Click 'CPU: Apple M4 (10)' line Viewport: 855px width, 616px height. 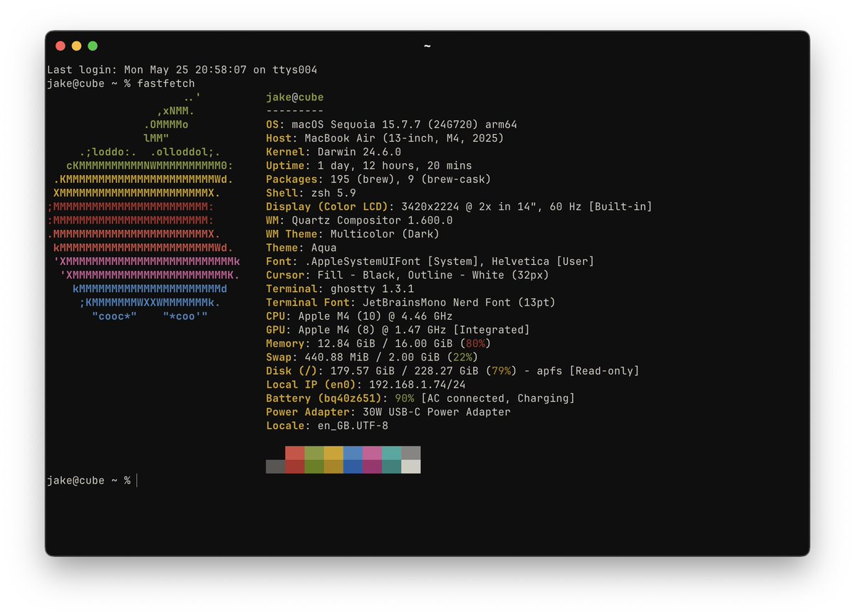tap(359, 316)
